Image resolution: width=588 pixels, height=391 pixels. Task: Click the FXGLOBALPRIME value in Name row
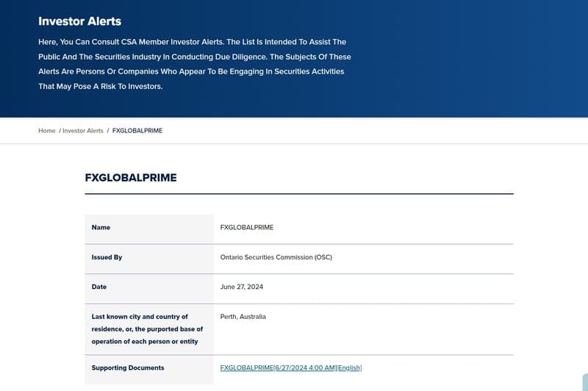(x=247, y=227)
